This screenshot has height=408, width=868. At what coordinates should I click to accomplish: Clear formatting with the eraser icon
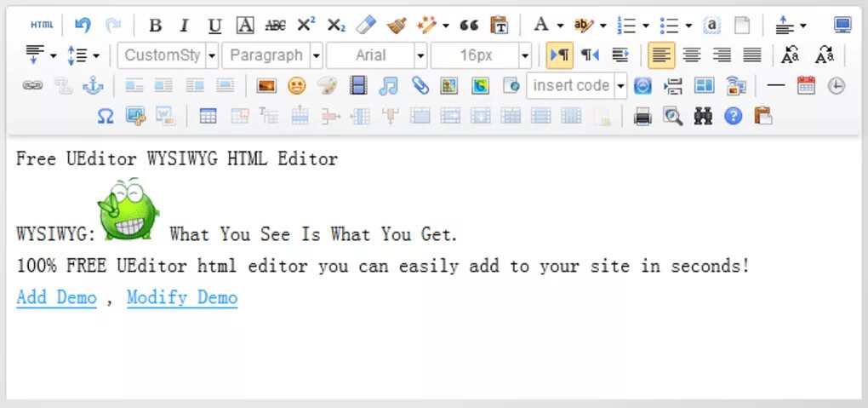pyautogui.click(x=365, y=25)
